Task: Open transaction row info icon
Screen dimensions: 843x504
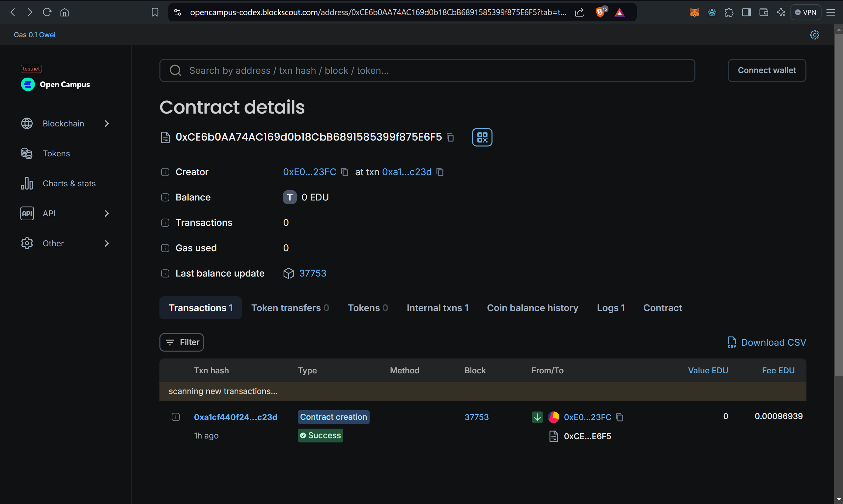Action: (x=176, y=417)
